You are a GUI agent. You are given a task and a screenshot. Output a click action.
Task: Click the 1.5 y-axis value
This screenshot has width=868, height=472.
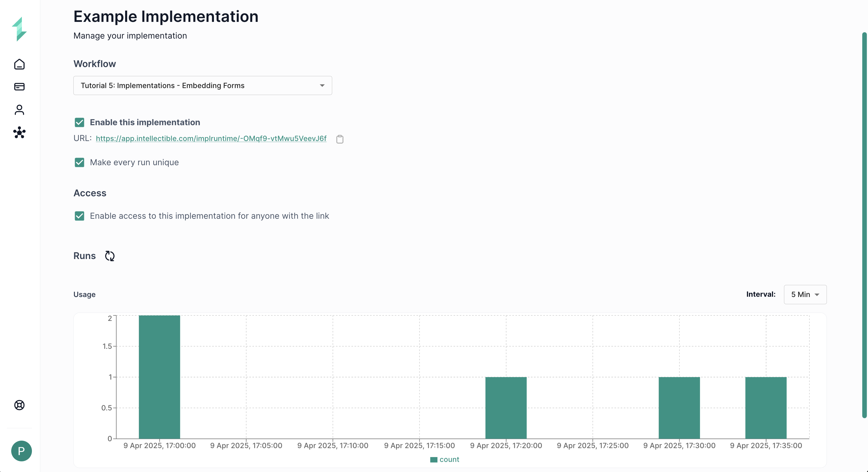(107, 346)
